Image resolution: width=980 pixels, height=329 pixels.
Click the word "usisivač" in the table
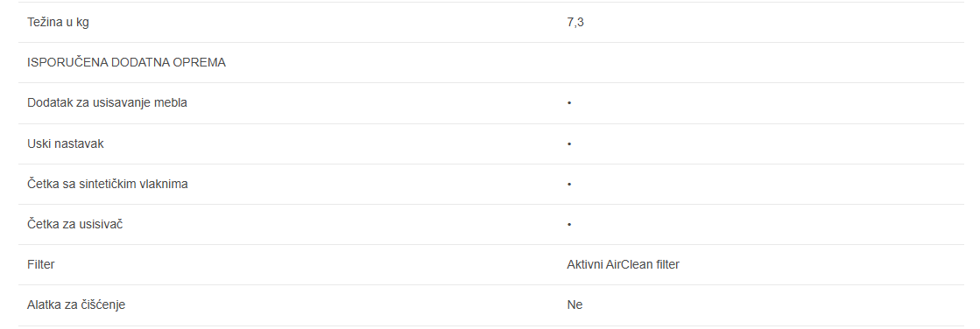[102, 224]
